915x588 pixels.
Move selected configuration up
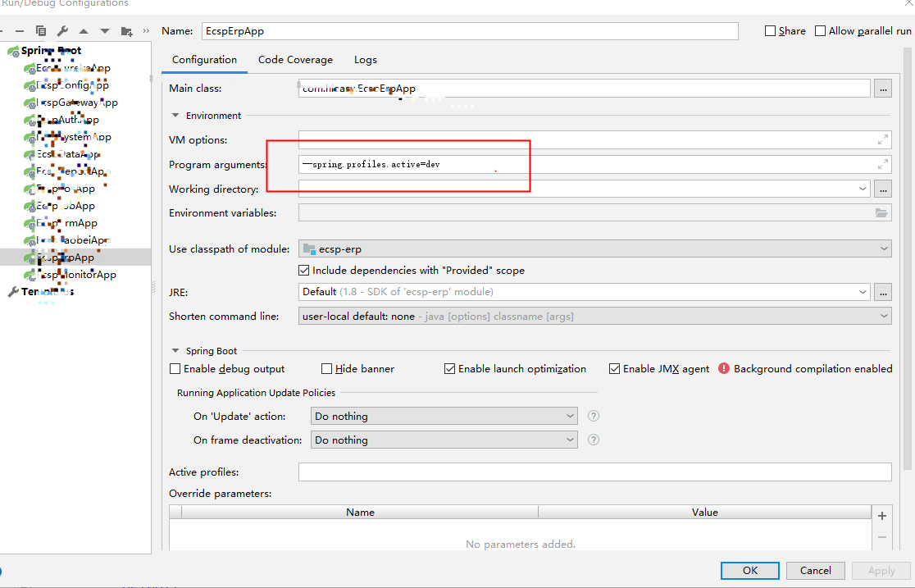click(x=84, y=30)
